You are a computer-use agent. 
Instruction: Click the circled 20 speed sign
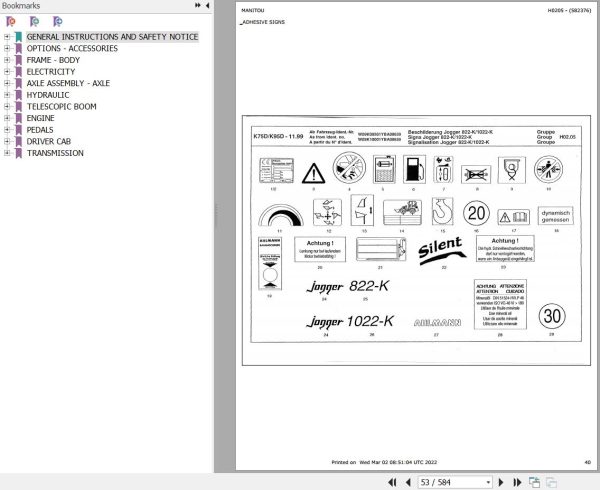(x=476, y=213)
